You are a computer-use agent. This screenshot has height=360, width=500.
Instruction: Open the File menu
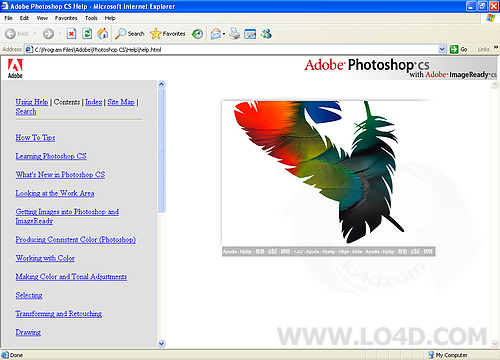click(8, 18)
